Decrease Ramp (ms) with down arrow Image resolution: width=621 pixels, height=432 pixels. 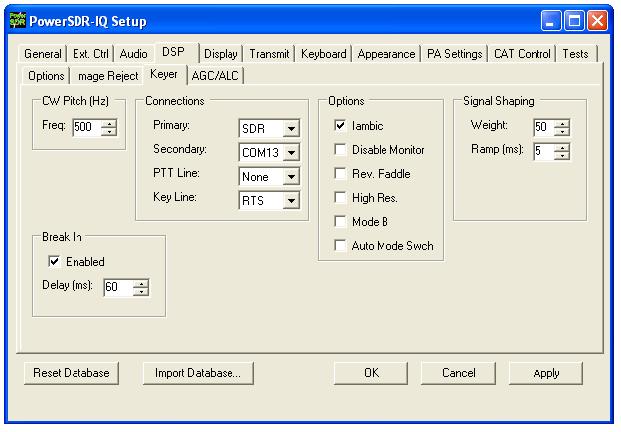(x=562, y=156)
